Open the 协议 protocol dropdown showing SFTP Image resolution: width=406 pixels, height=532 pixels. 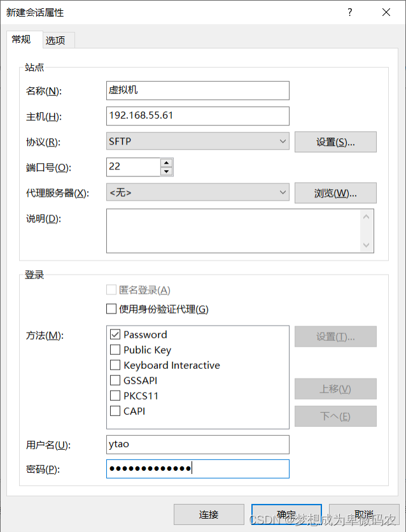tap(280, 141)
